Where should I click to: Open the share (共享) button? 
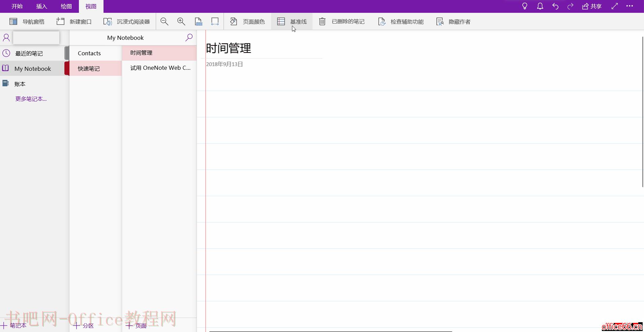click(x=592, y=6)
